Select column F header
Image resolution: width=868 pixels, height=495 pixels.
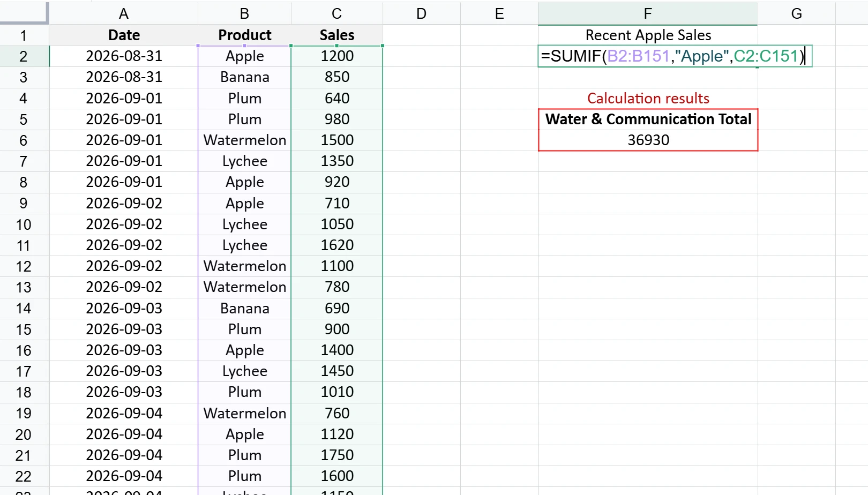click(648, 13)
